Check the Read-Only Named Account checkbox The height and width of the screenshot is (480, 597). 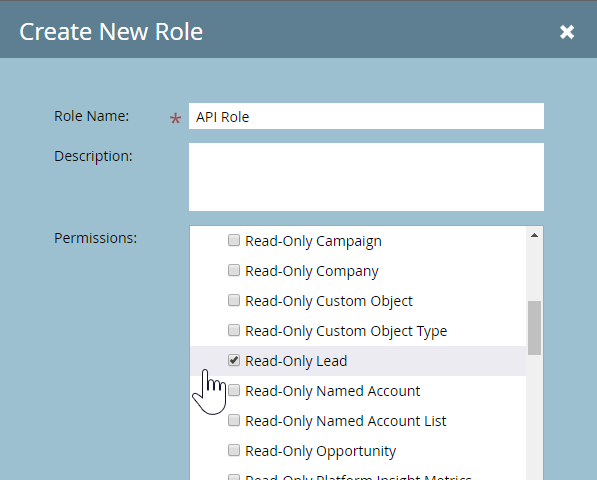click(x=234, y=390)
